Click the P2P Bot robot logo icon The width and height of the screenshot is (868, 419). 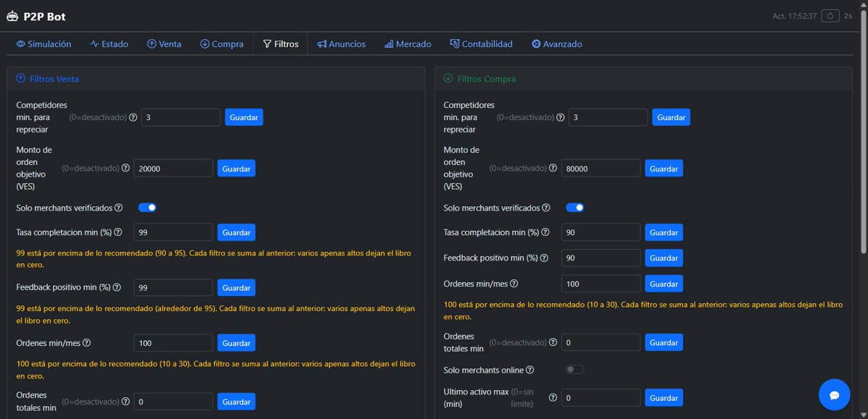[x=12, y=16]
